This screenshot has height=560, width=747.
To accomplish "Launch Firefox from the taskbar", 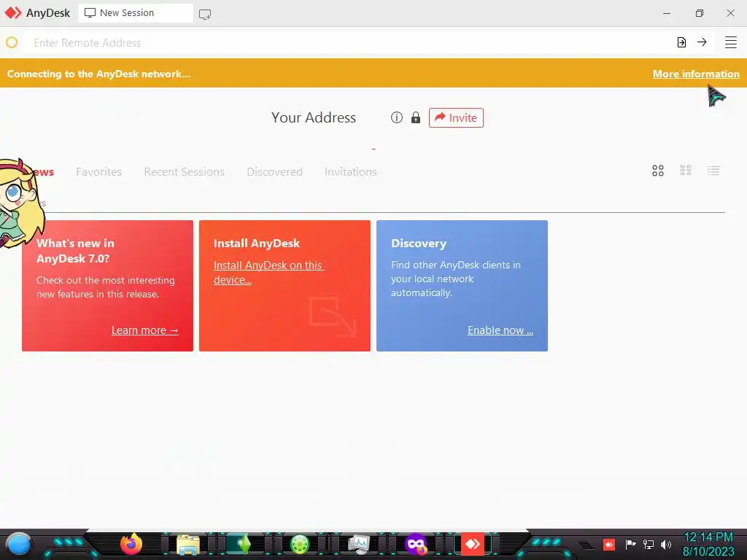I will 131,544.
